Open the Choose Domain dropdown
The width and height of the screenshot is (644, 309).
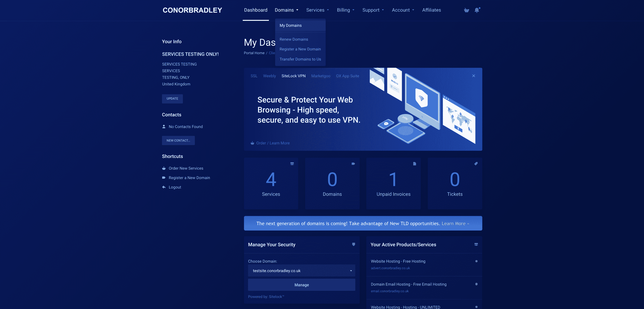pyautogui.click(x=302, y=271)
